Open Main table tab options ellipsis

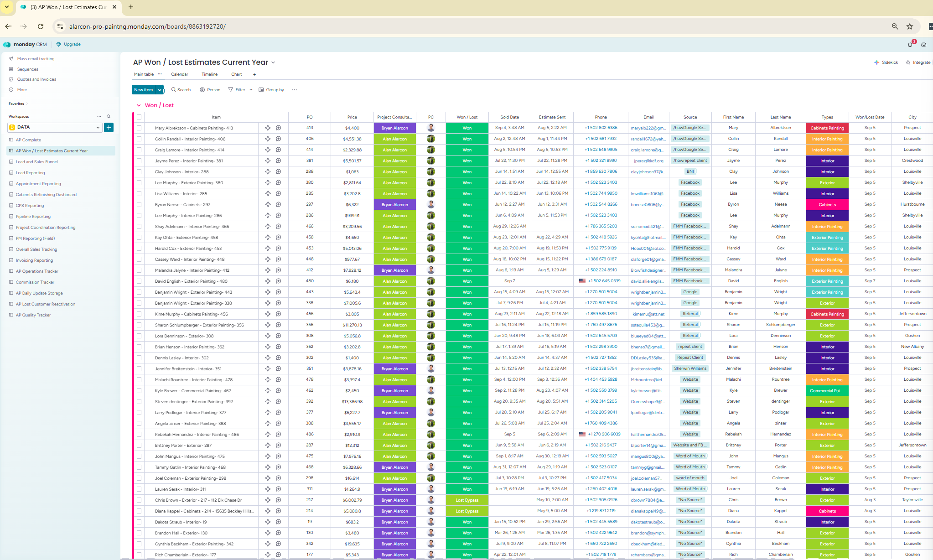pos(160,74)
